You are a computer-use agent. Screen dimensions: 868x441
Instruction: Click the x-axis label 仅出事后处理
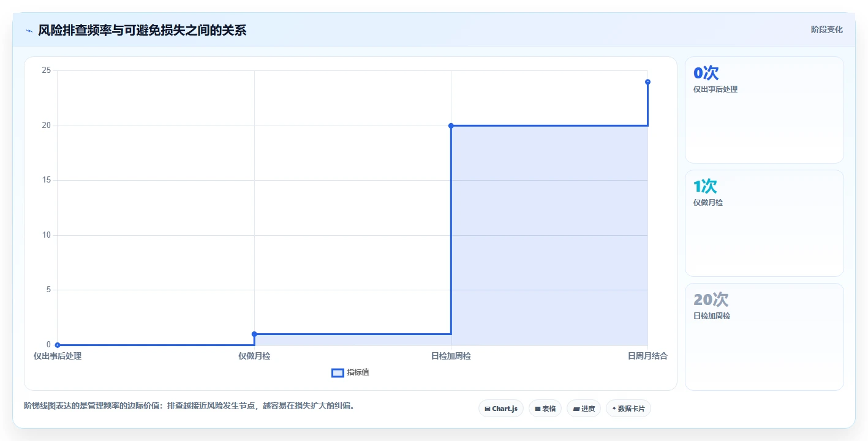point(58,356)
